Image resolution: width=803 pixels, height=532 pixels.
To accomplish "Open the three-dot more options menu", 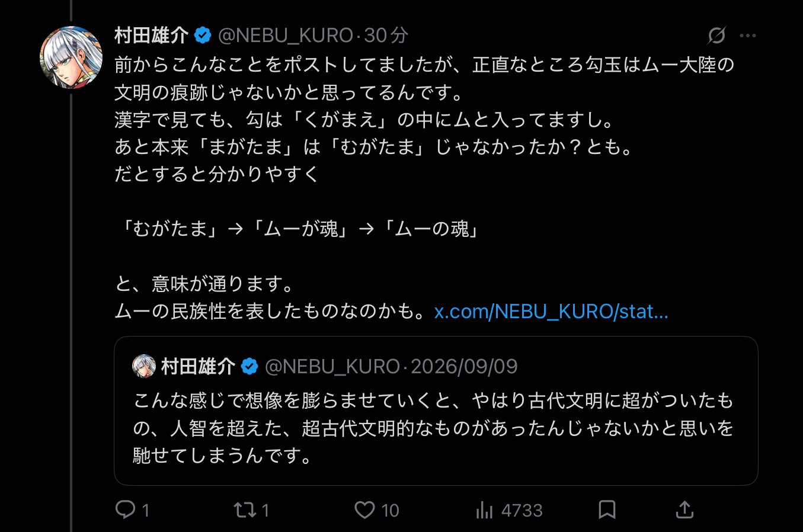I will click(748, 36).
